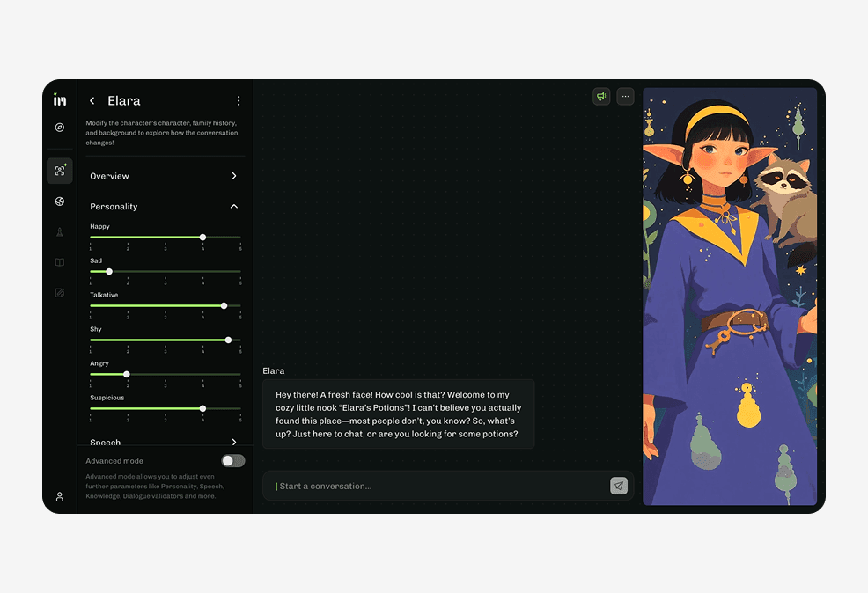Click Elara's character portrait image
Viewport: 868px width, 593px height.
point(729,296)
